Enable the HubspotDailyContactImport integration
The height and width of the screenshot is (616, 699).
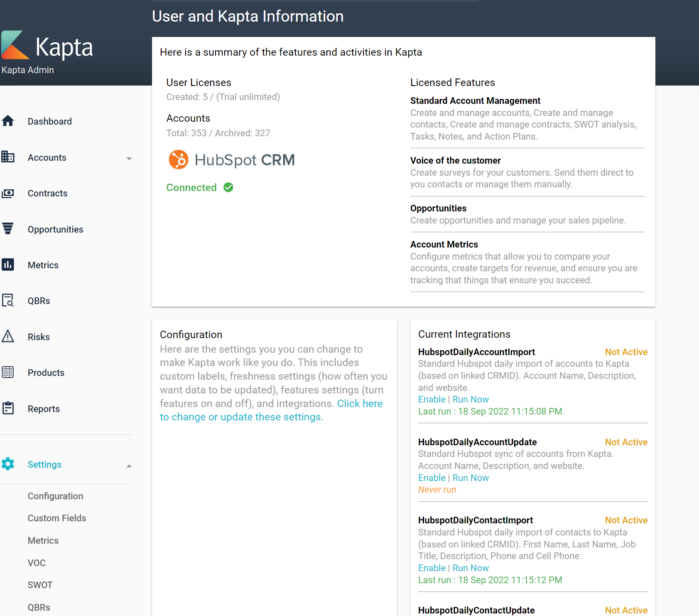(x=432, y=568)
